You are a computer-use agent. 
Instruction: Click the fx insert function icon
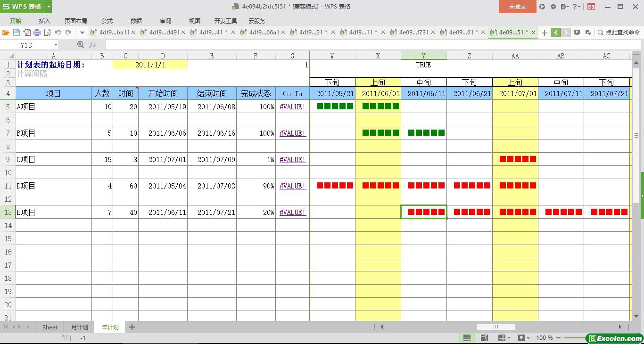[93, 45]
